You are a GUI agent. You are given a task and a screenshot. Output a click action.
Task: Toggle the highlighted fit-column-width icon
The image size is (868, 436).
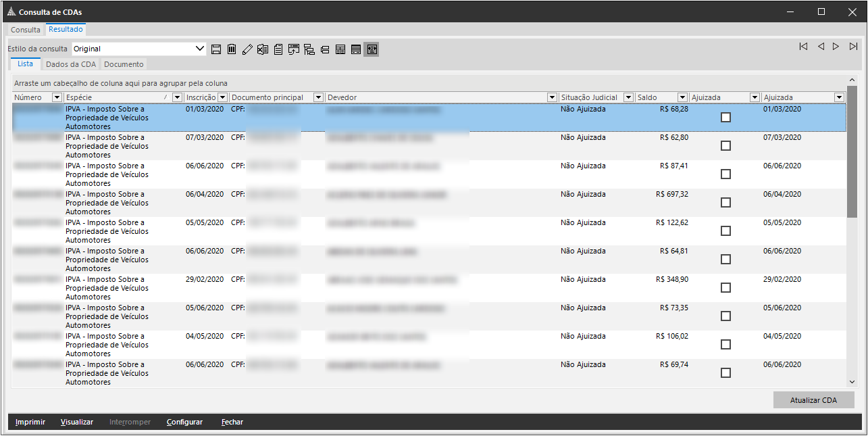point(372,49)
